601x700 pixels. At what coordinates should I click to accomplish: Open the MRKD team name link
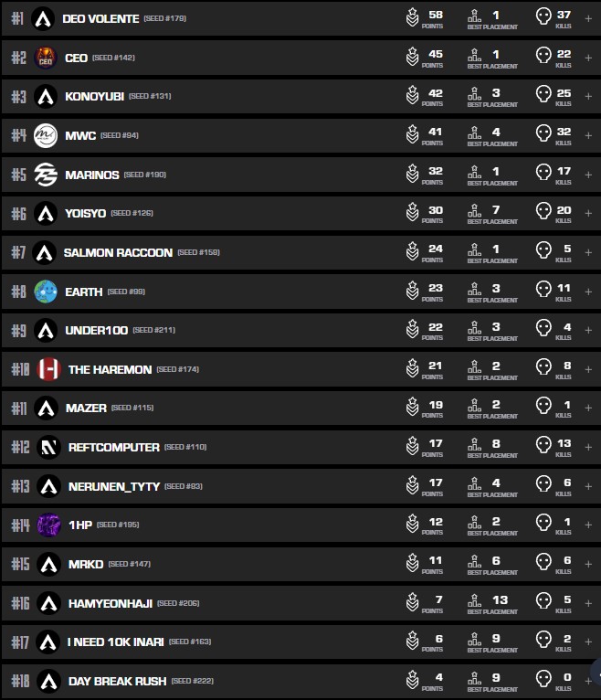click(85, 564)
